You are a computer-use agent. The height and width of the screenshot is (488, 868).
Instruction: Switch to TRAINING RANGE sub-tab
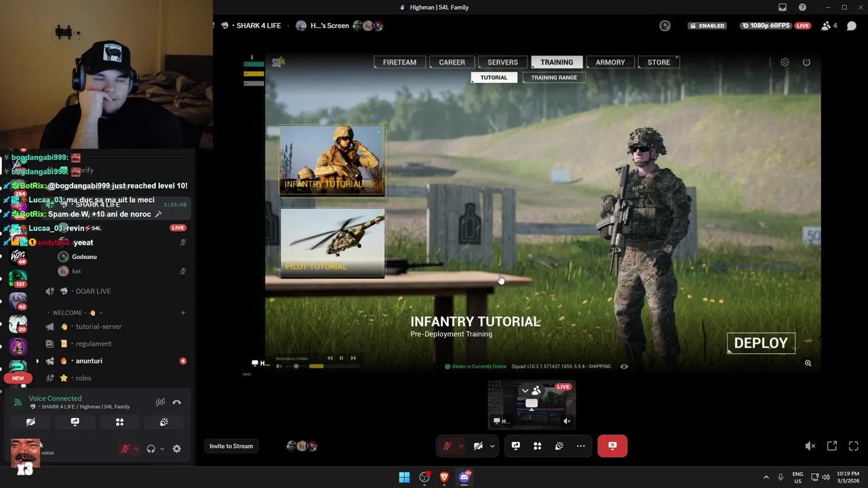coord(554,77)
